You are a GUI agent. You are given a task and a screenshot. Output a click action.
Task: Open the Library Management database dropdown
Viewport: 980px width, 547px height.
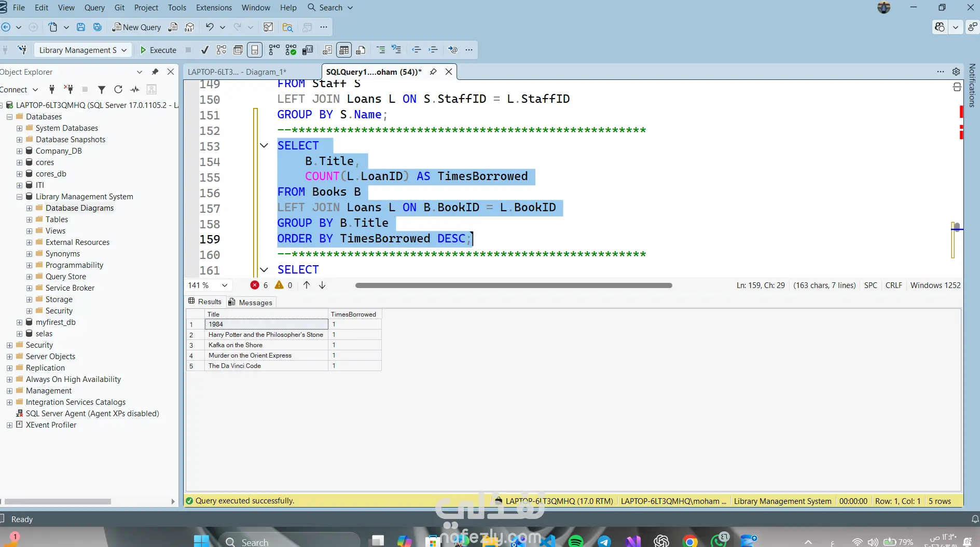(82, 50)
